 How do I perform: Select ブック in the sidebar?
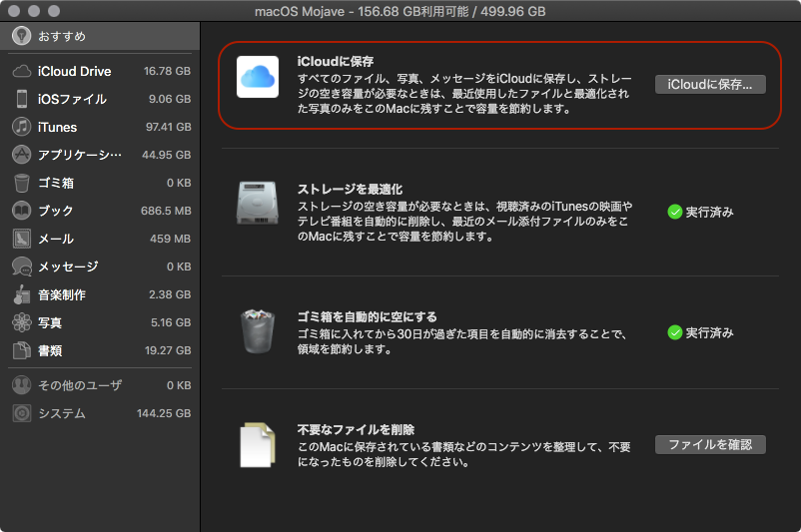tap(101, 211)
